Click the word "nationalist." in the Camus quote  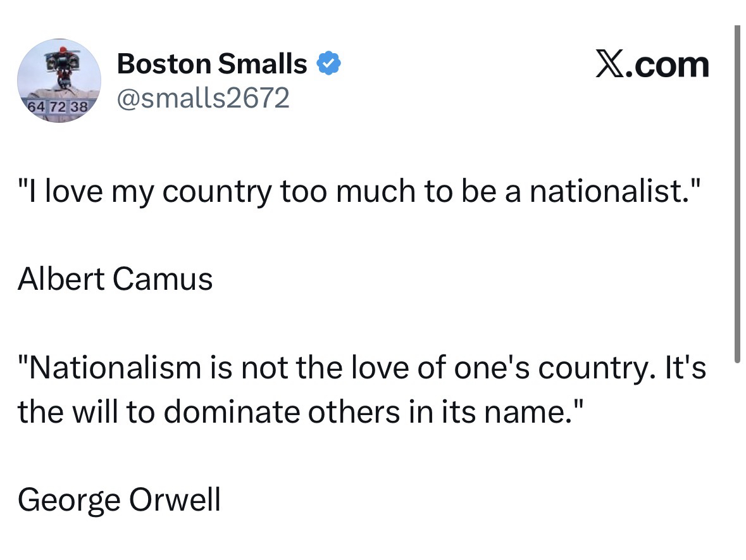(x=607, y=192)
